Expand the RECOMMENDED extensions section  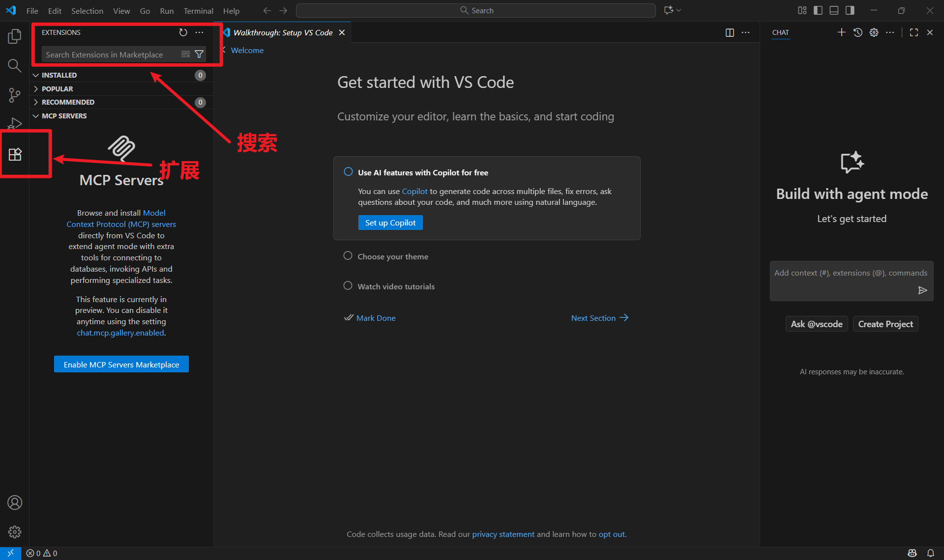[x=68, y=102]
